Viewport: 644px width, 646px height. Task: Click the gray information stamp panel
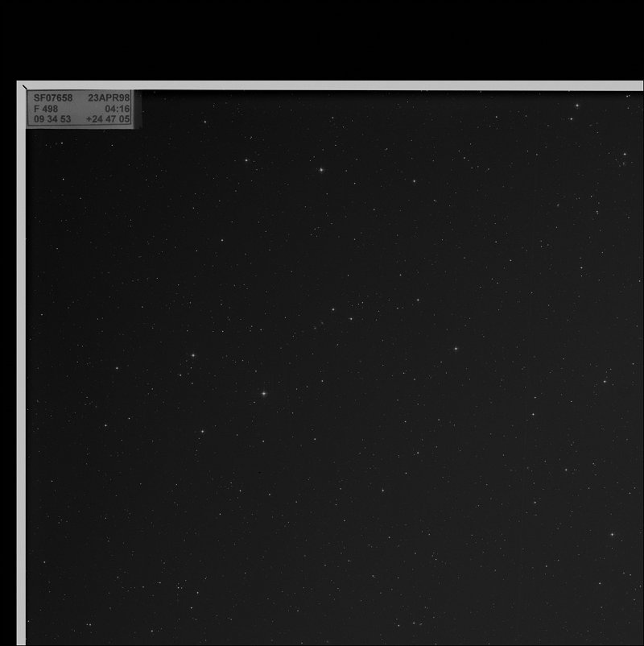(80, 108)
